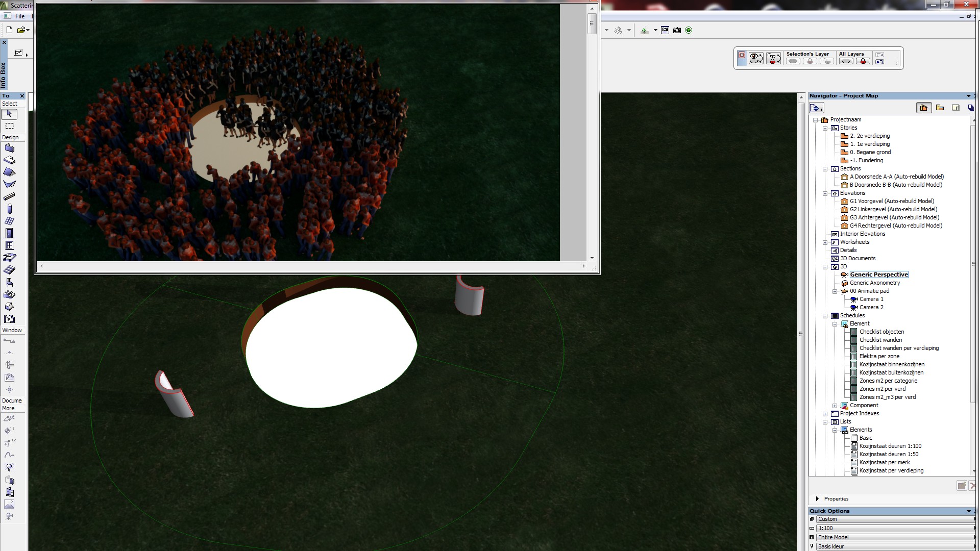Collapse the Stories tree node
Viewport: 980px width, 551px height.
(825, 128)
